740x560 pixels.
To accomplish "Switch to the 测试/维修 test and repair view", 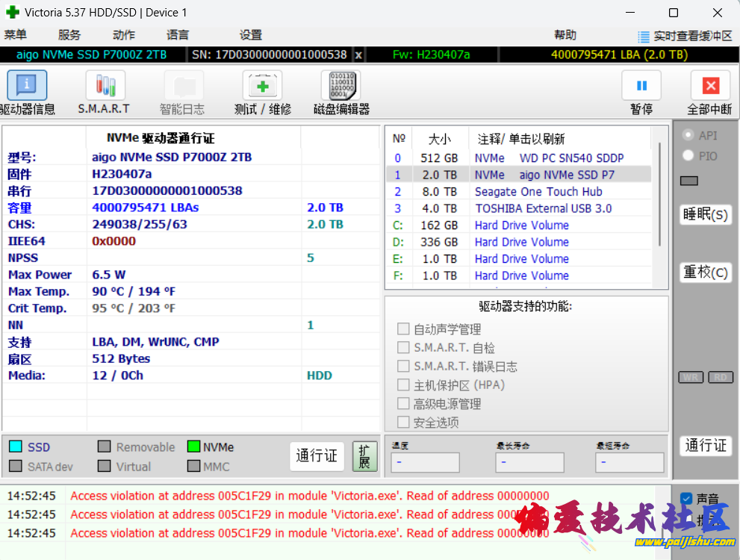I will [x=262, y=91].
